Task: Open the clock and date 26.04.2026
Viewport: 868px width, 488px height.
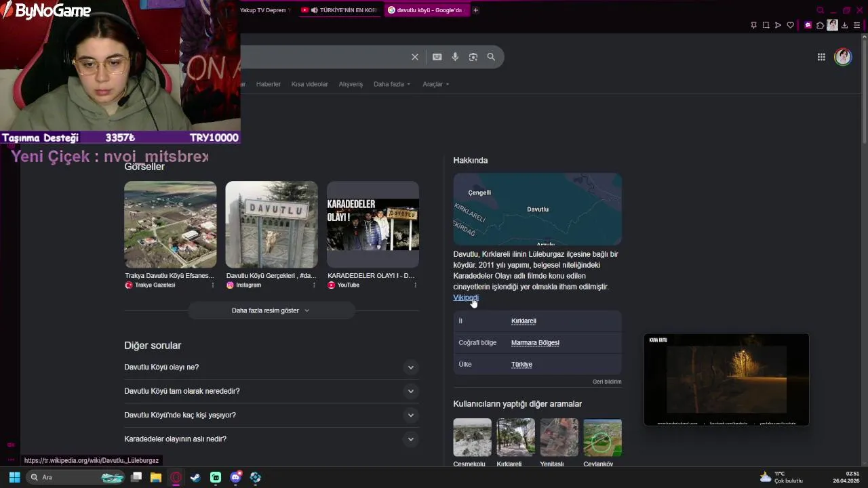Action: click(x=846, y=477)
